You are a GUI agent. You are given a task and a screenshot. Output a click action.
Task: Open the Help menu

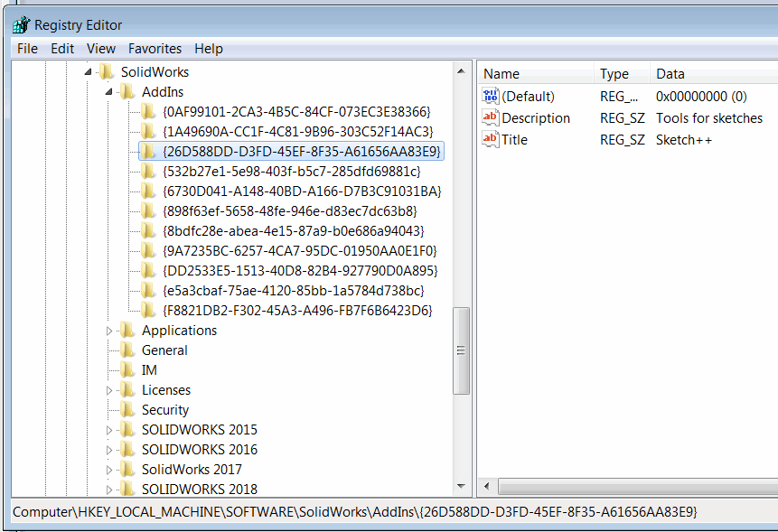tap(209, 49)
